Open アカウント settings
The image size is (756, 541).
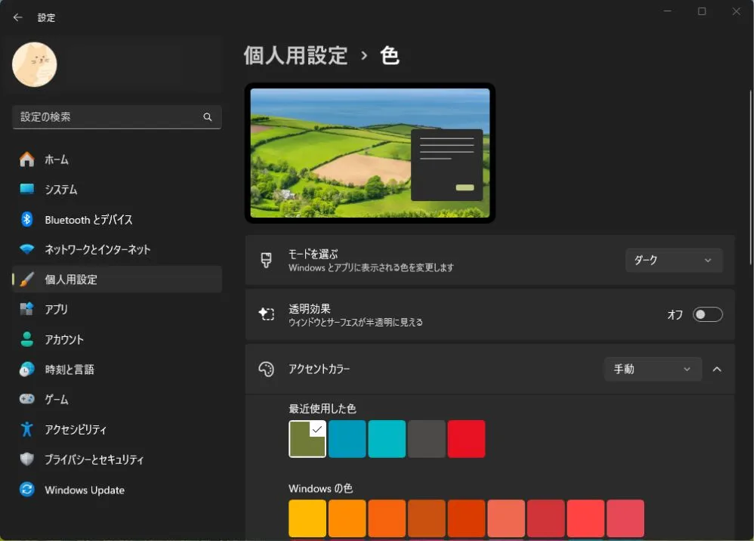116,339
